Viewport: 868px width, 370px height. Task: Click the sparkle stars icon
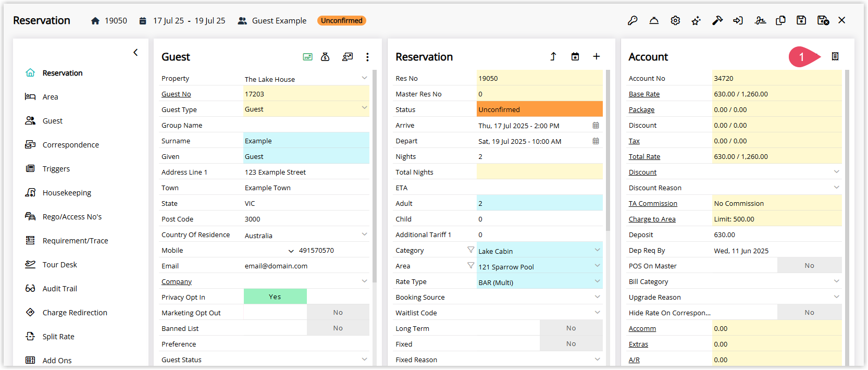(696, 20)
